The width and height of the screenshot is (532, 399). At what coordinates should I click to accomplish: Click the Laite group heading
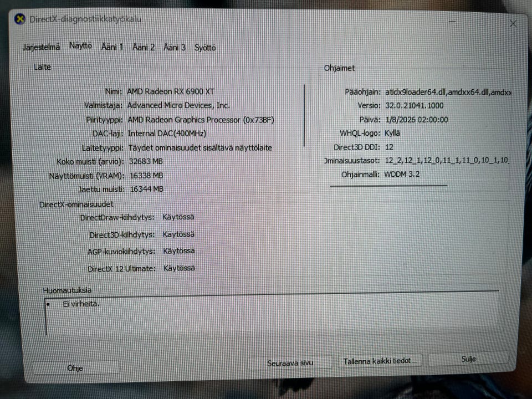click(43, 67)
